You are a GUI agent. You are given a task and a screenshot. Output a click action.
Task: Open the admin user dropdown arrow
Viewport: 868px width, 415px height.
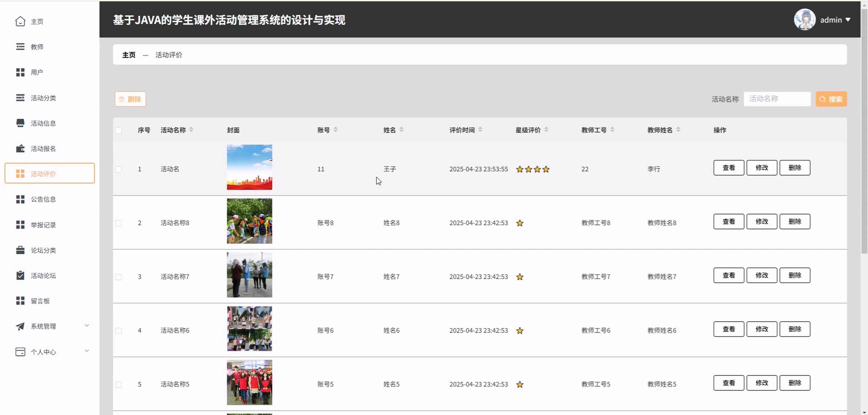[x=848, y=20]
